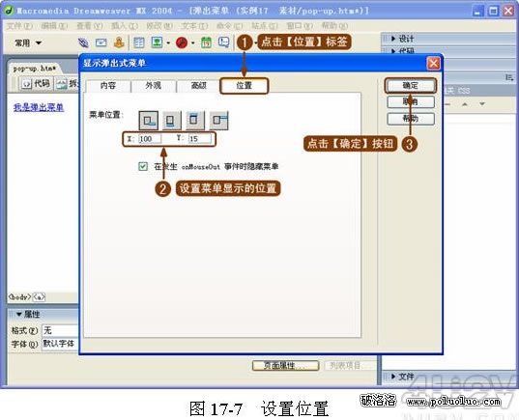Open the 文本 menu
The image size is (519, 420).
tap(194, 26)
